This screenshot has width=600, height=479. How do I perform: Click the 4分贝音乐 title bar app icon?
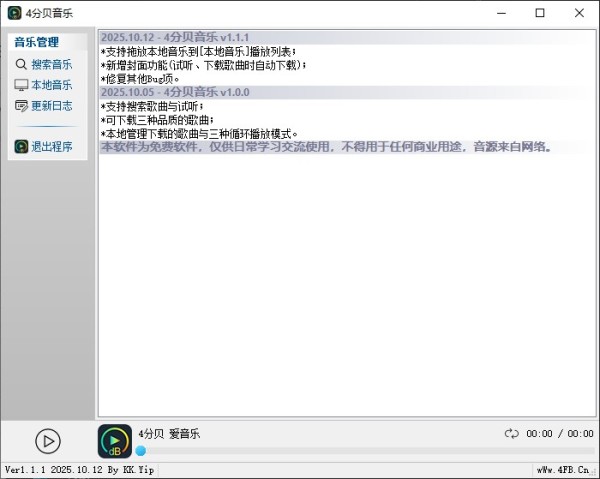(x=15, y=13)
